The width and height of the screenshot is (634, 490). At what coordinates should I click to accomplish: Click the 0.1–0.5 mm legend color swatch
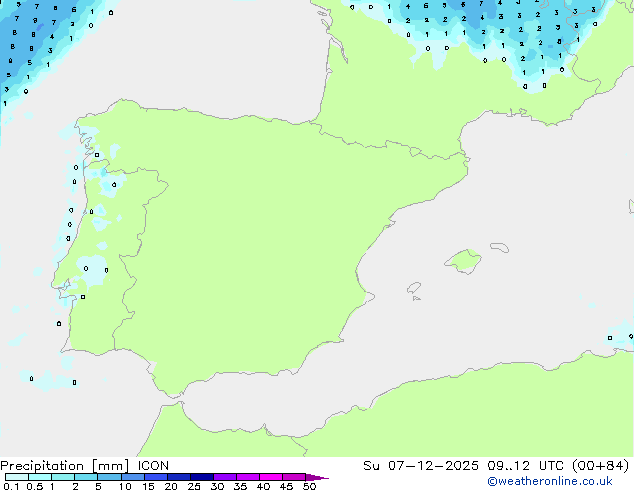coord(17,477)
